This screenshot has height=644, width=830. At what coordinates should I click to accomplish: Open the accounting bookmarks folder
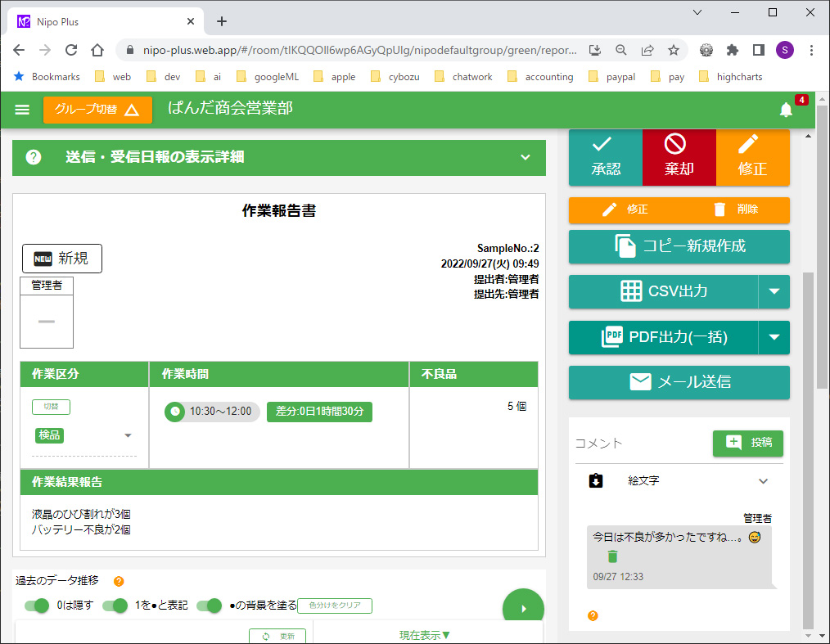539,77
